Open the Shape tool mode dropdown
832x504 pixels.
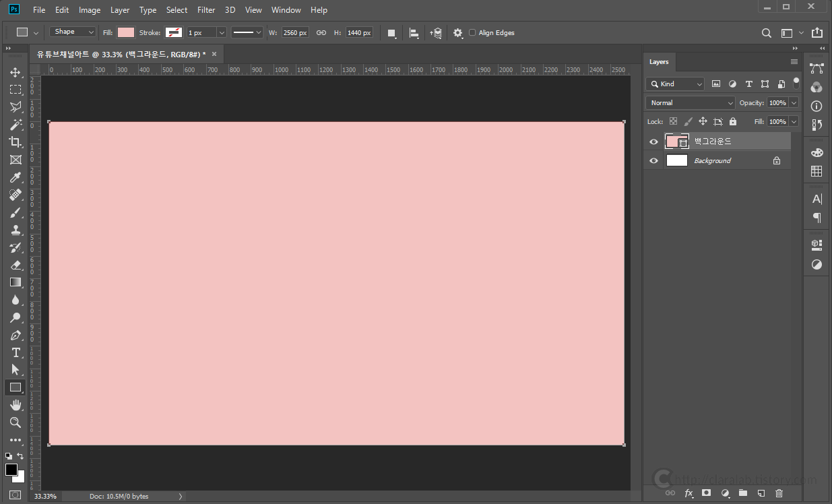(73, 32)
